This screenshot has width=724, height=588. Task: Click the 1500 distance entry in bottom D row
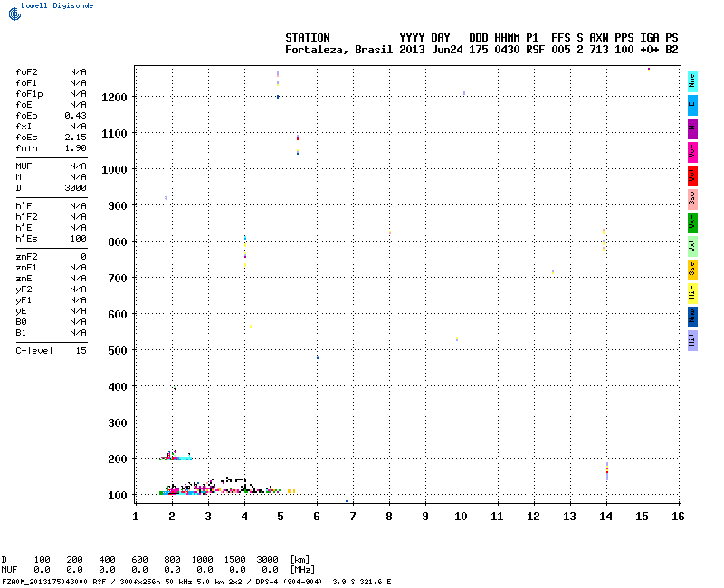tap(234, 560)
